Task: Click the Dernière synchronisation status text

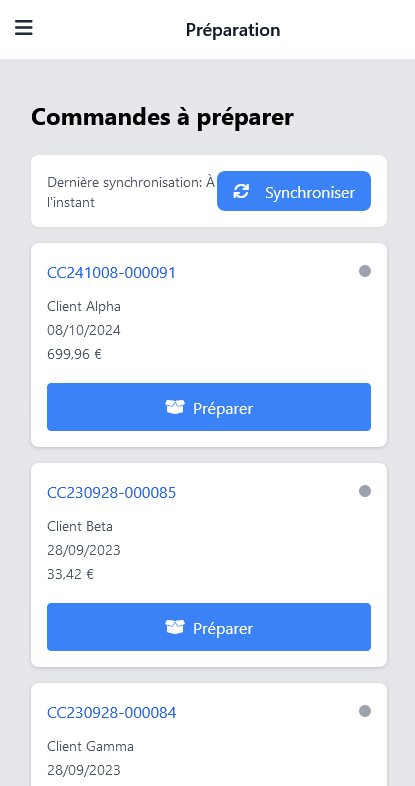Action: 131,192
